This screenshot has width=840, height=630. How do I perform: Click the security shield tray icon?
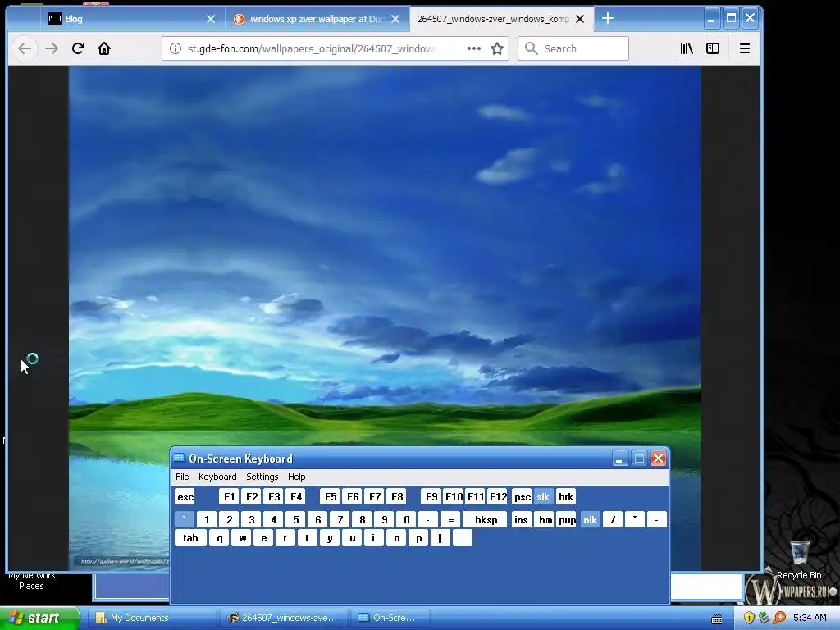749,618
